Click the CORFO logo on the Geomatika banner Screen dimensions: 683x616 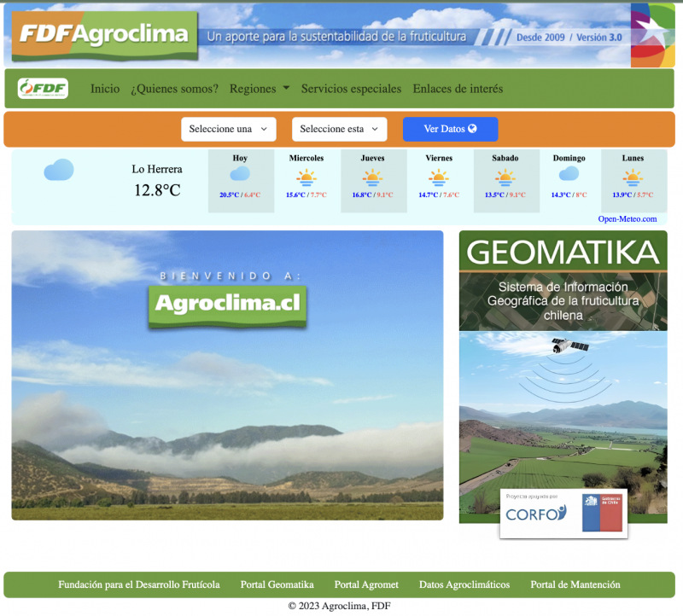[x=536, y=514]
